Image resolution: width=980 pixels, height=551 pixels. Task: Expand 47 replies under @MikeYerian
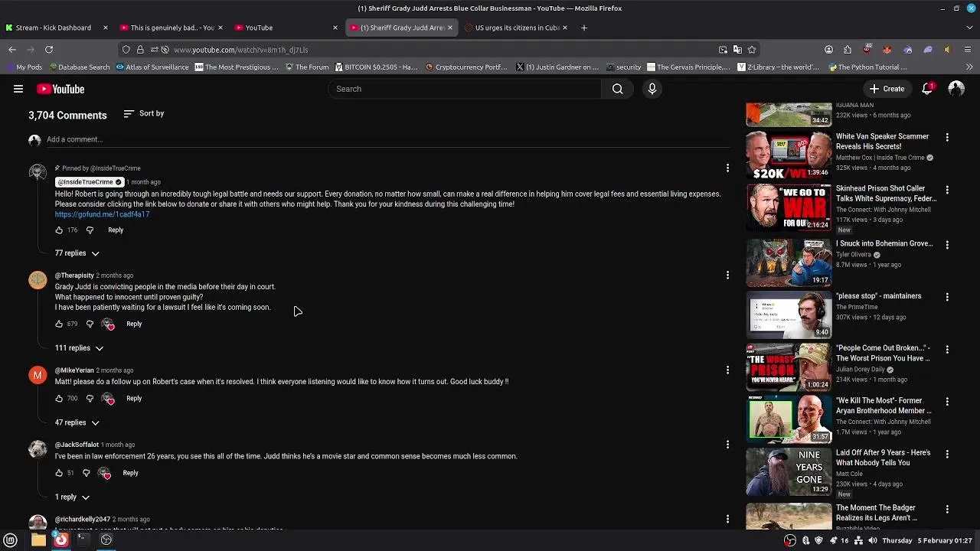(x=77, y=422)
